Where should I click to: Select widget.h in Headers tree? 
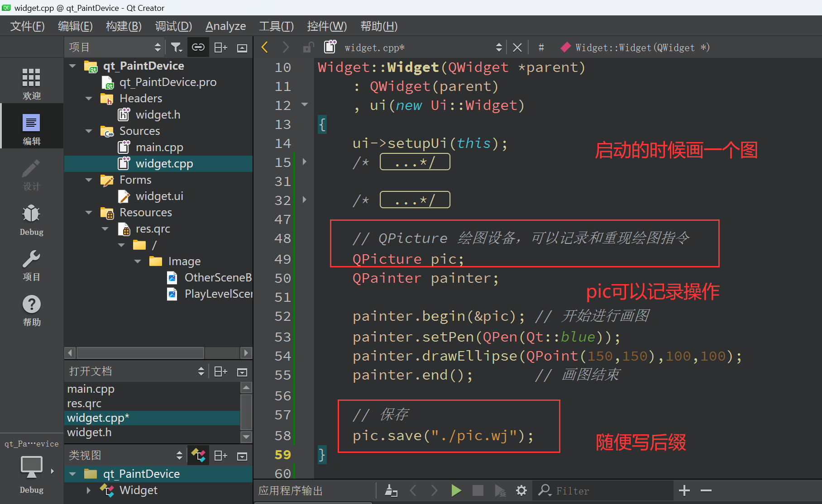pyautogui.click(x=158, y=115)
